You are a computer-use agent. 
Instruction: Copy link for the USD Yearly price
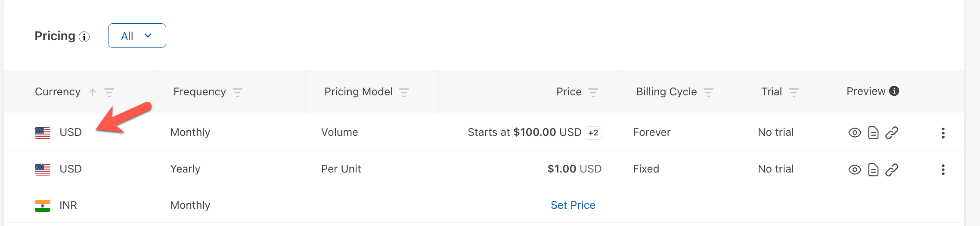pos(892,170)
